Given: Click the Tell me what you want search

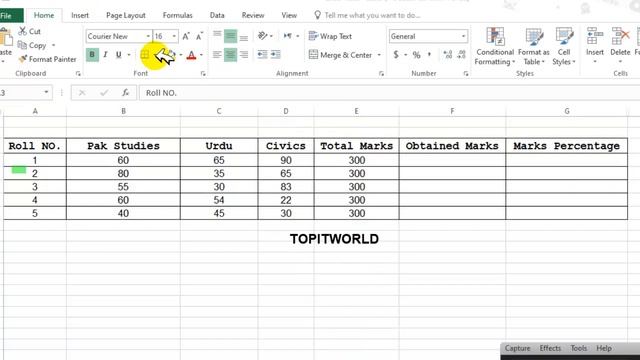Looking at the screenshot, I should click(367, 16).
